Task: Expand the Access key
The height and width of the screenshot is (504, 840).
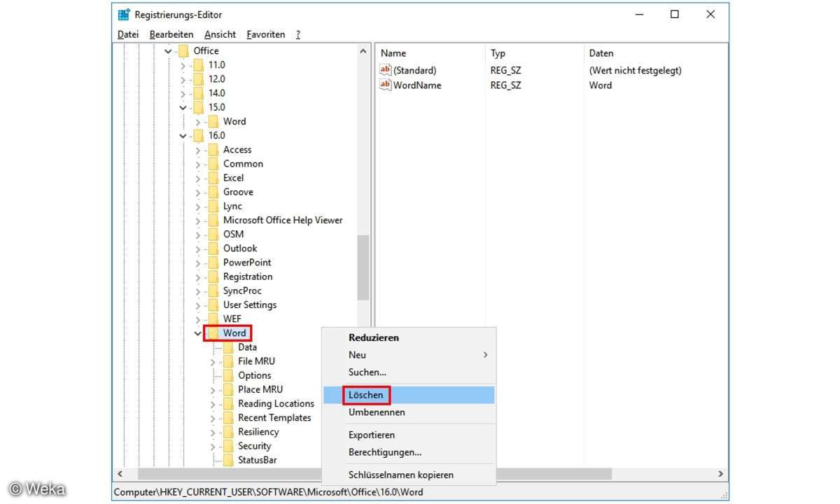Action: pos(198,150)
